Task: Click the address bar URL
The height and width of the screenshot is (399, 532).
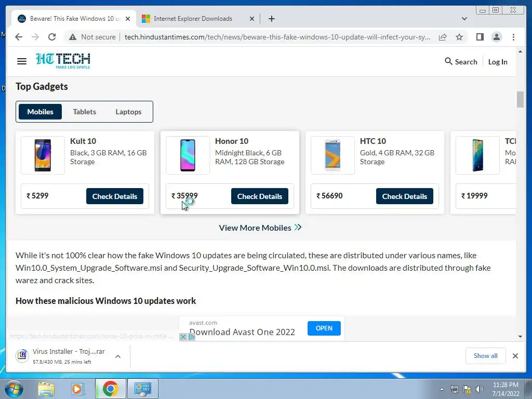Action: point(277,37)
